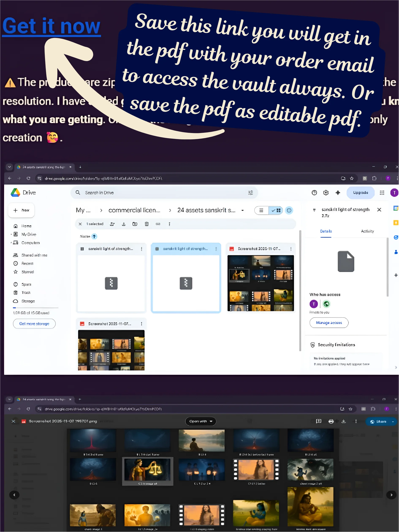Reload the page in the Drive folder browser window
Screen dimensions: 399x532
28,178
